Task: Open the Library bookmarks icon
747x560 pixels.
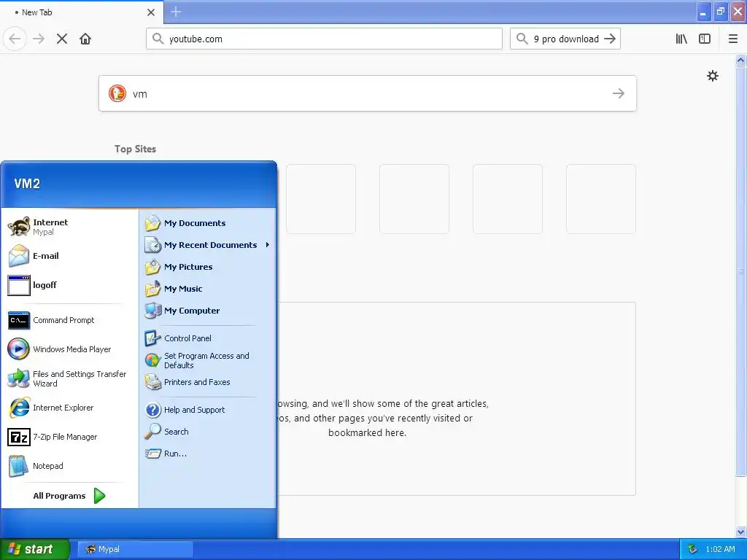Action: pos(681,39)
